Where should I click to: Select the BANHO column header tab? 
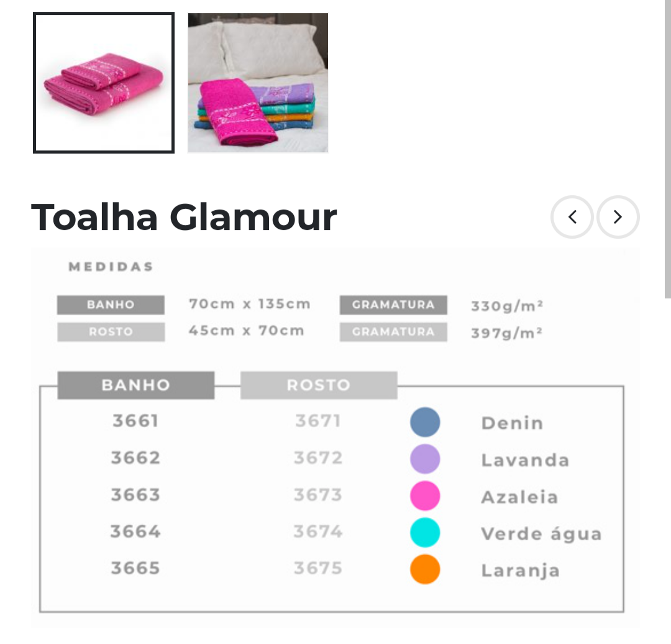pos(135,385)
